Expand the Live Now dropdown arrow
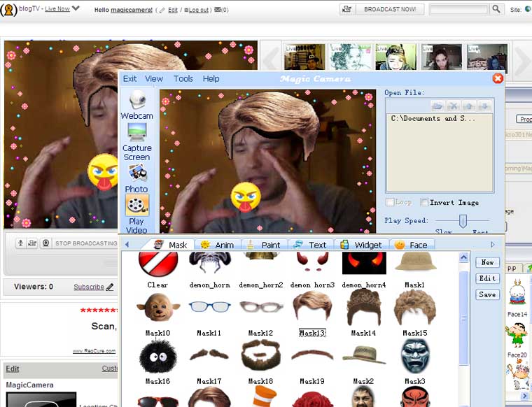This screenshot has height=407, width=532. coord(76,8)
